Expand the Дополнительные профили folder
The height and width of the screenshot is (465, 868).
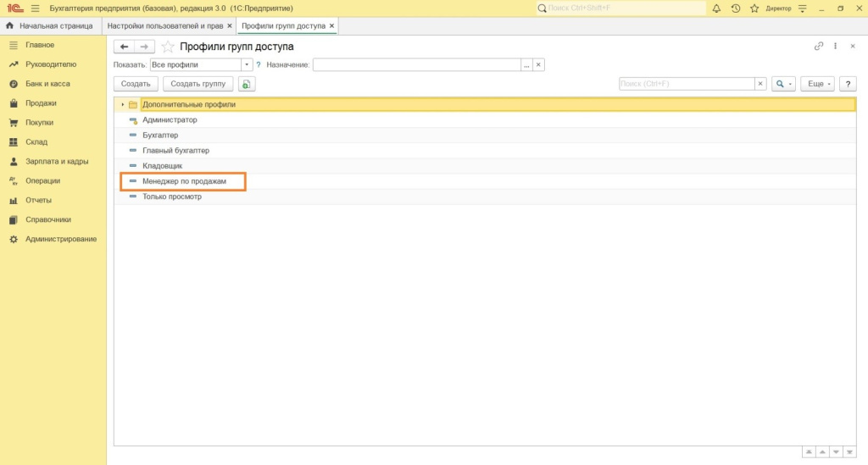click(122, 105)
